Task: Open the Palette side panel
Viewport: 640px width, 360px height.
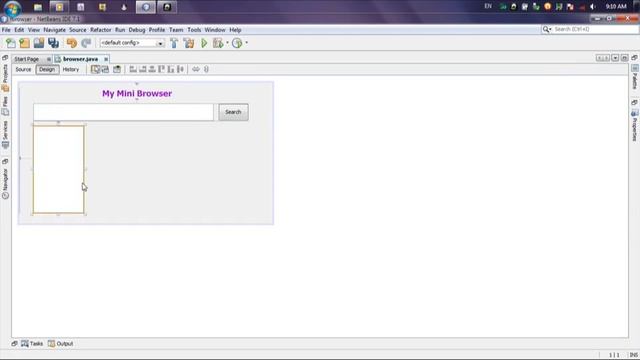Action: coord(635,77)
